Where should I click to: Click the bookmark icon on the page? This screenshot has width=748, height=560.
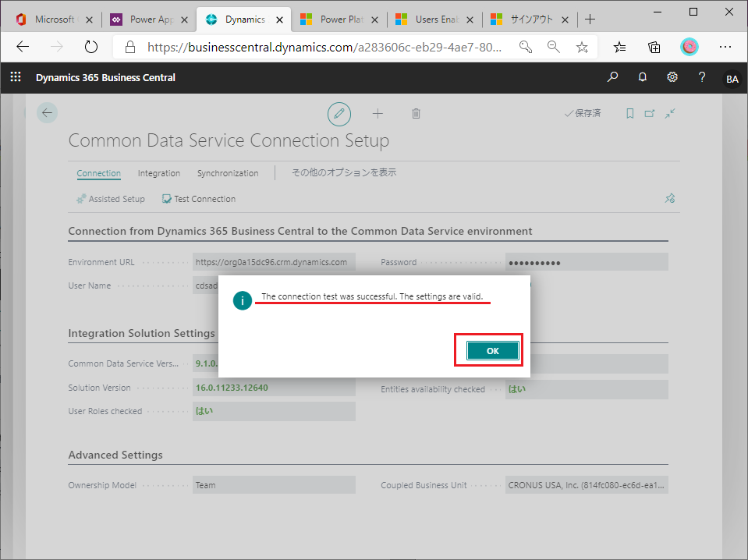click(629, 114)
